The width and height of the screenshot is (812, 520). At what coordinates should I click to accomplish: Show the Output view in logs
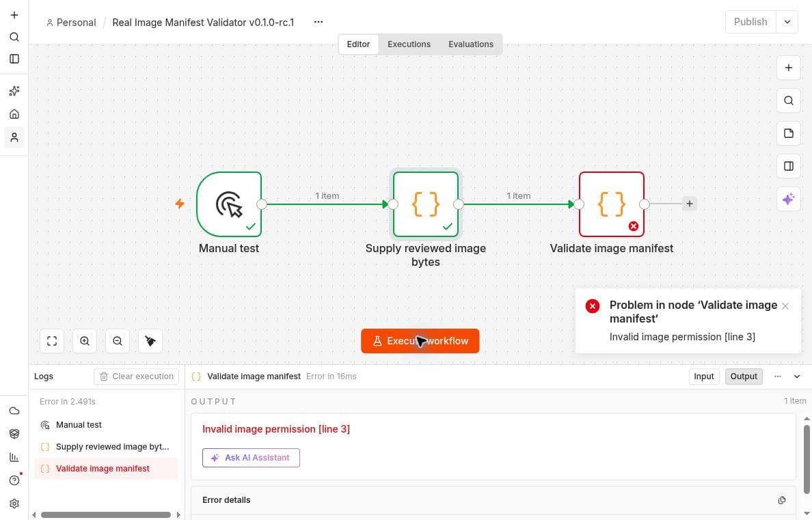[744, 377]
